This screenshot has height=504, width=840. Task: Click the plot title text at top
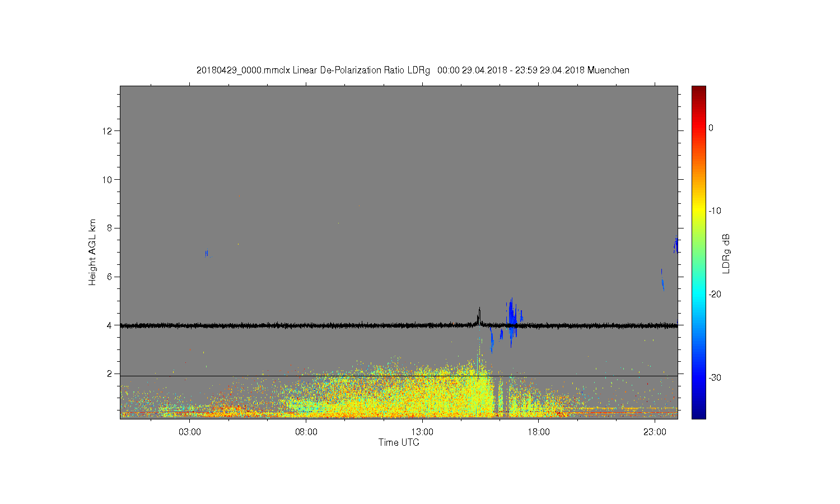click(413, 71)
